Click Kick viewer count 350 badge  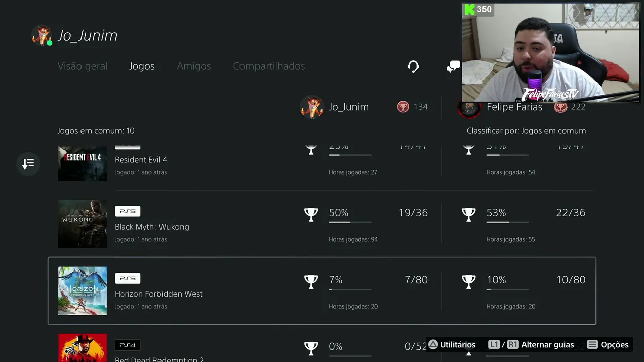(478, 9)
